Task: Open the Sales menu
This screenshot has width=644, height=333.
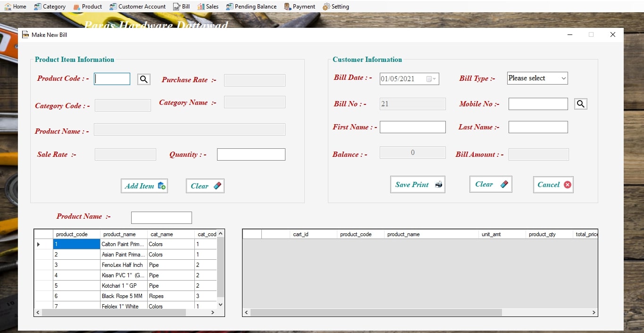Action: 208,7
